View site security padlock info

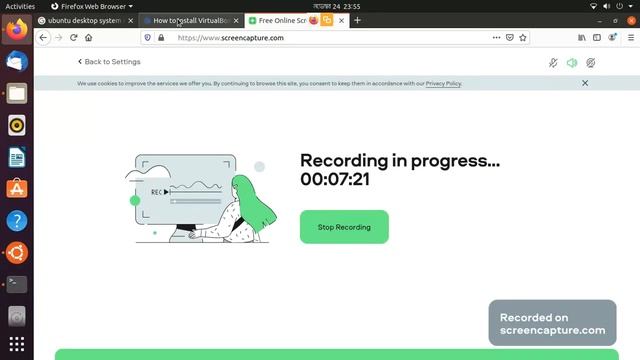161,38
